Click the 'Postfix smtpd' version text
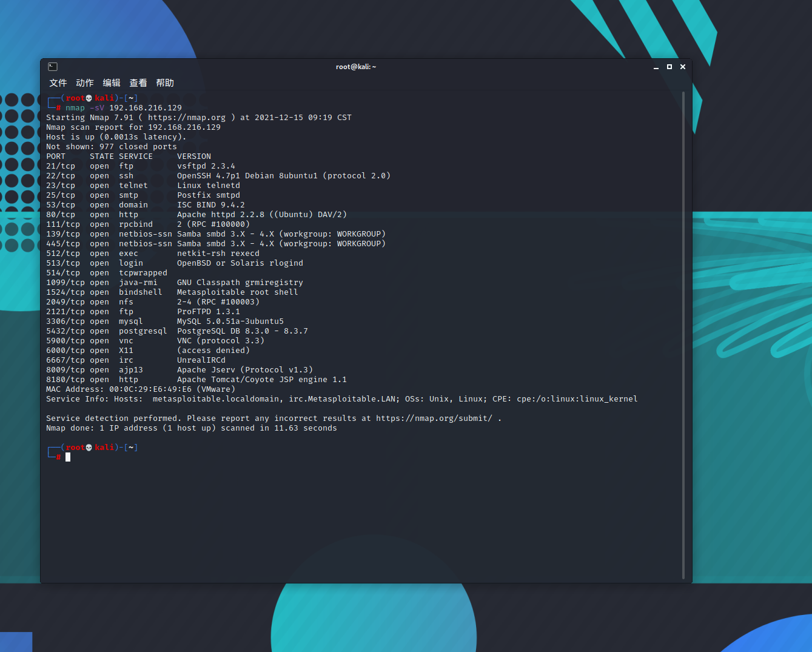Screen dimensions: 812x652 pyautogui.click(x=209, y=195)
